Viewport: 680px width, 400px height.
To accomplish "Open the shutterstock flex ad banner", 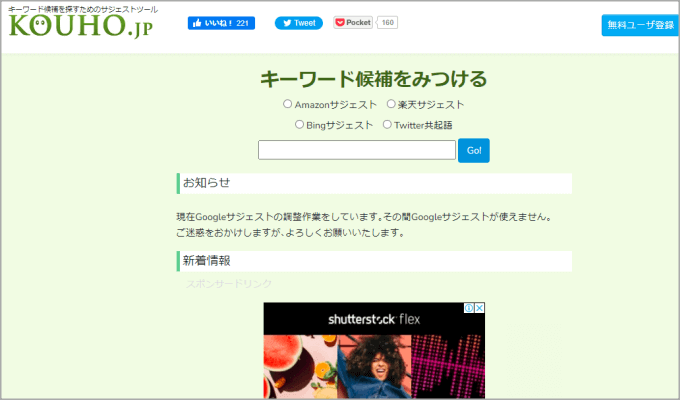I will pos(374,351).
